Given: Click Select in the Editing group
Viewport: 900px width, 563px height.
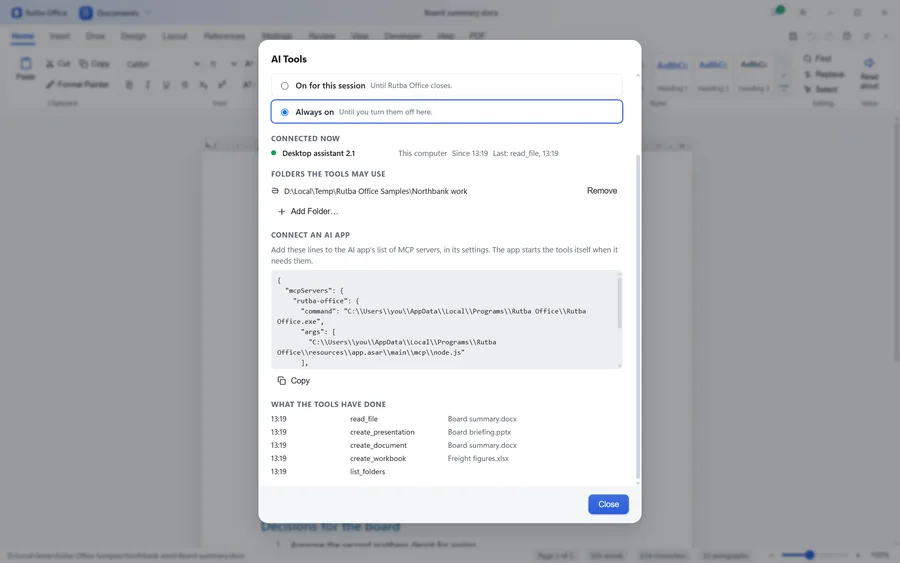Looking at the screenshot, I should click(821, 89).
